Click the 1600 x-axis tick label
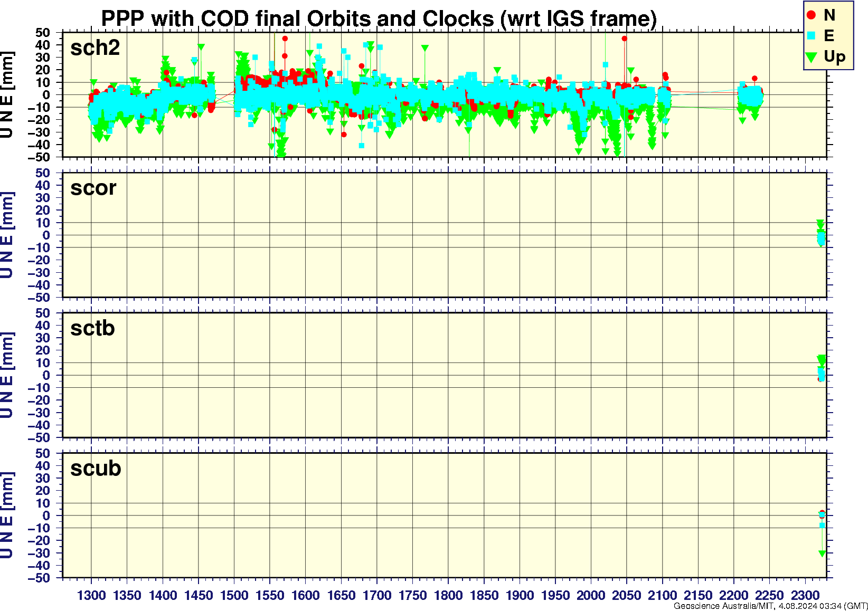The image size is (868, 611). (306, 595)
